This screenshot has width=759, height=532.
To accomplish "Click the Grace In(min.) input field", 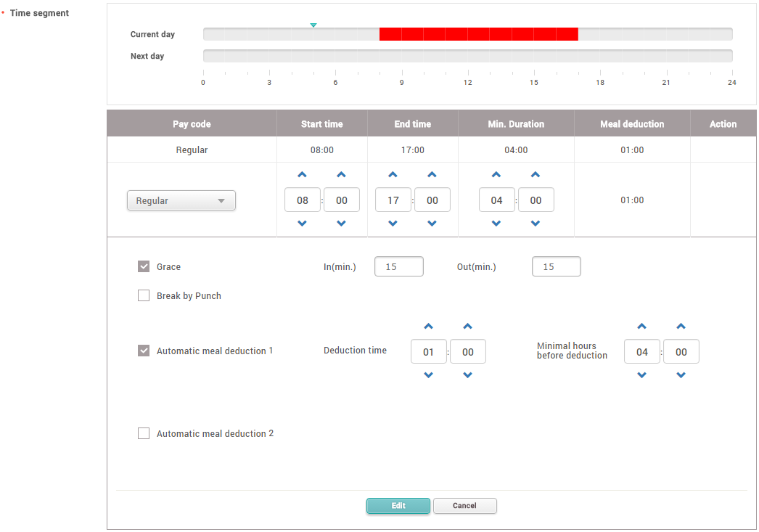I will (x=398, y=266).
